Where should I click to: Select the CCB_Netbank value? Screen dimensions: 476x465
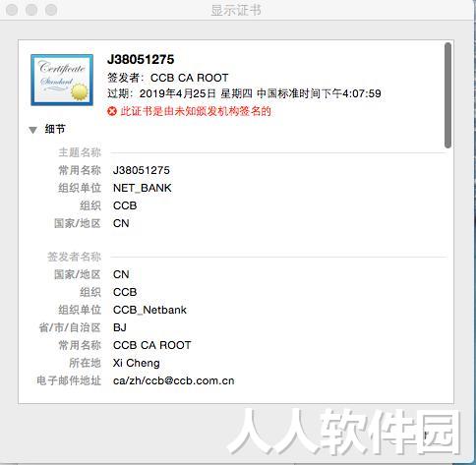[149, 310]
